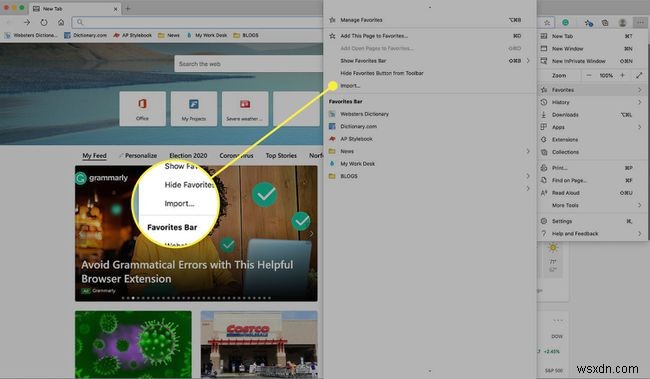Expand Show Favorites Bar submenu arrow
The width and height of the screenshot is (650, 379).
pos(528,61)
